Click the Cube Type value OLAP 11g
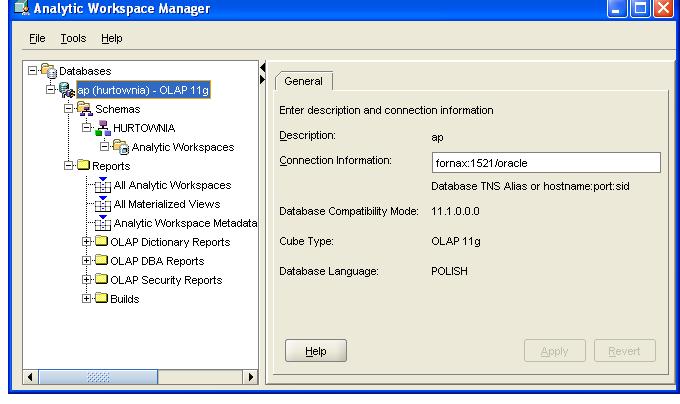The height and width of the screenshot is (404, 680). pyautogui.click(x=456, y=241)
